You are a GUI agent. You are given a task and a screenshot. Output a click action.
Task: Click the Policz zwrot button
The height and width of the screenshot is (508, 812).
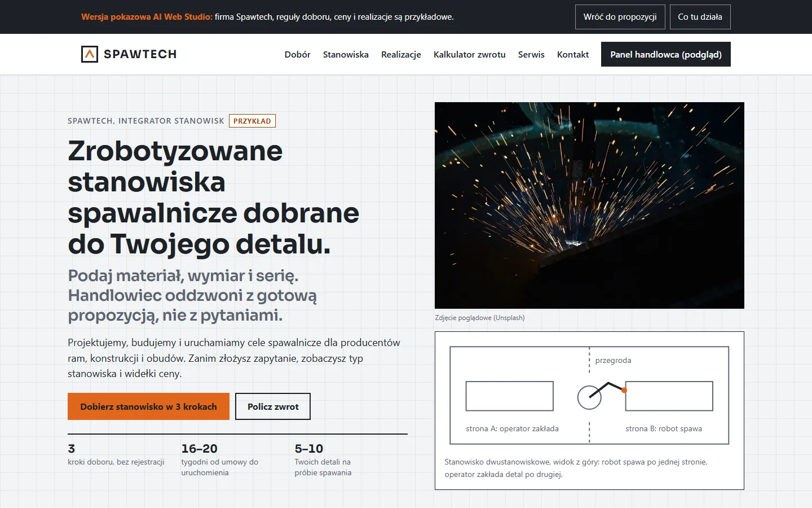point(273,406)
